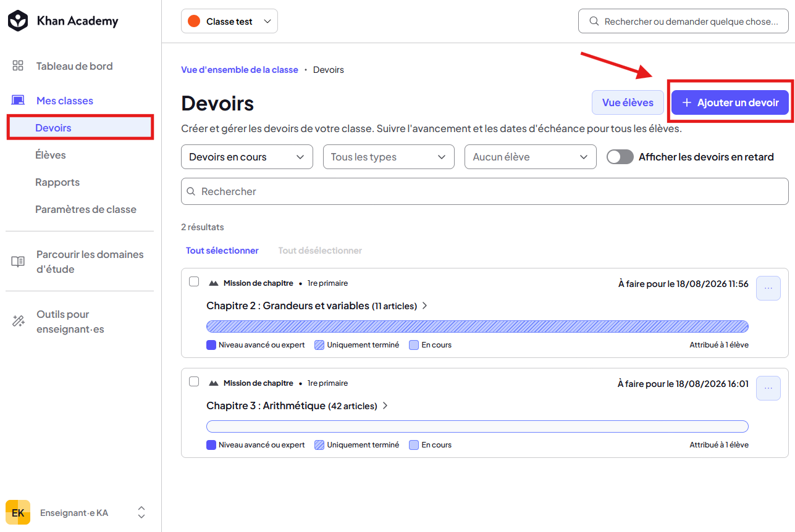The width and height of the screenshot is (795, 532).
Task: Open the three-dot menu for Chapitre 2
Action: click(768, 288)
